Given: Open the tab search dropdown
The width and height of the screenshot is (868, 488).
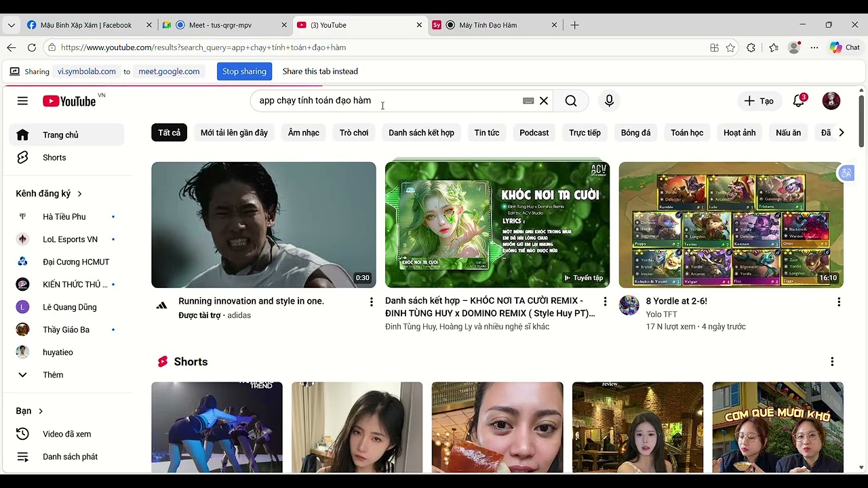Looking at the screenshot, I should point(12,25).
